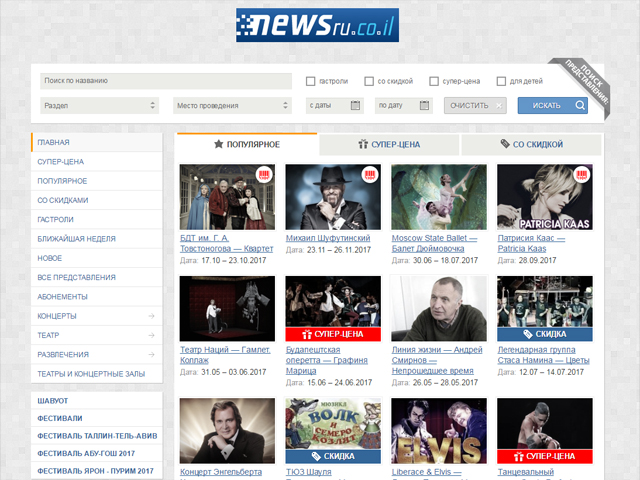
Task: Open ВСЕ ПРЕДСТАВЛЕНИЯ sidebar item
Action: pyautogui.click(x=97, y=277)
